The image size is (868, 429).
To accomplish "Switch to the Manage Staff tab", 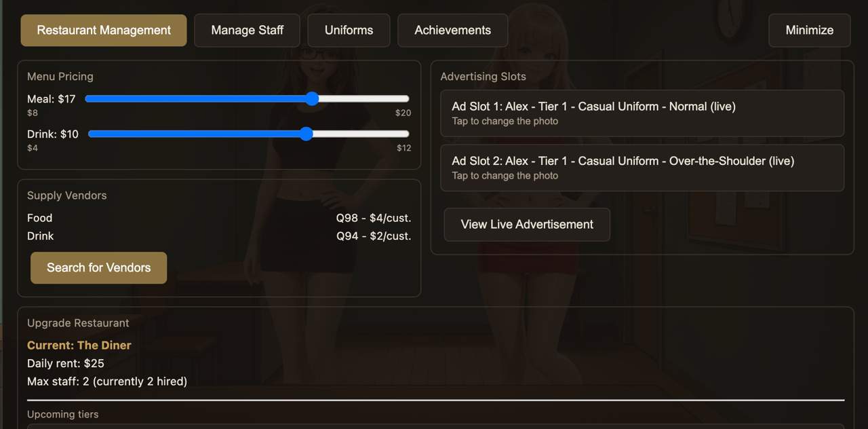I will tap(248, 31).
